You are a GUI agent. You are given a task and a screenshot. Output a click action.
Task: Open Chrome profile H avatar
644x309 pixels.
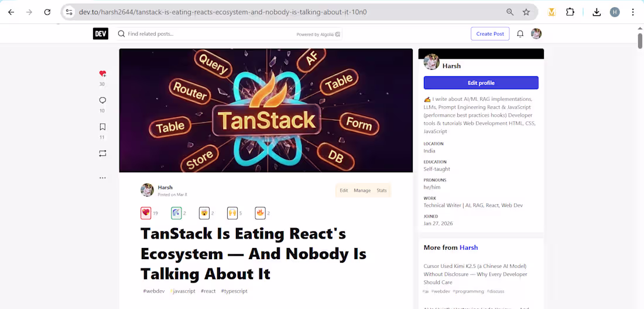[614, 12]
